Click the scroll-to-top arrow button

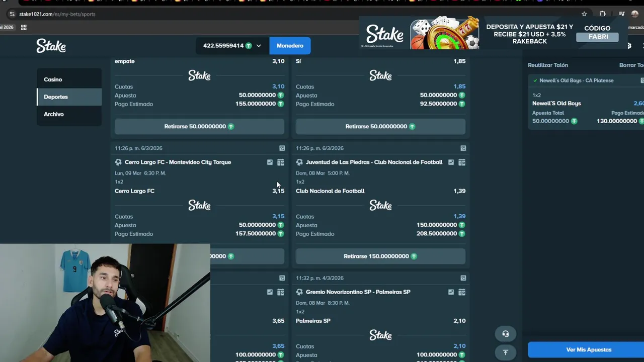coord(505,352)
